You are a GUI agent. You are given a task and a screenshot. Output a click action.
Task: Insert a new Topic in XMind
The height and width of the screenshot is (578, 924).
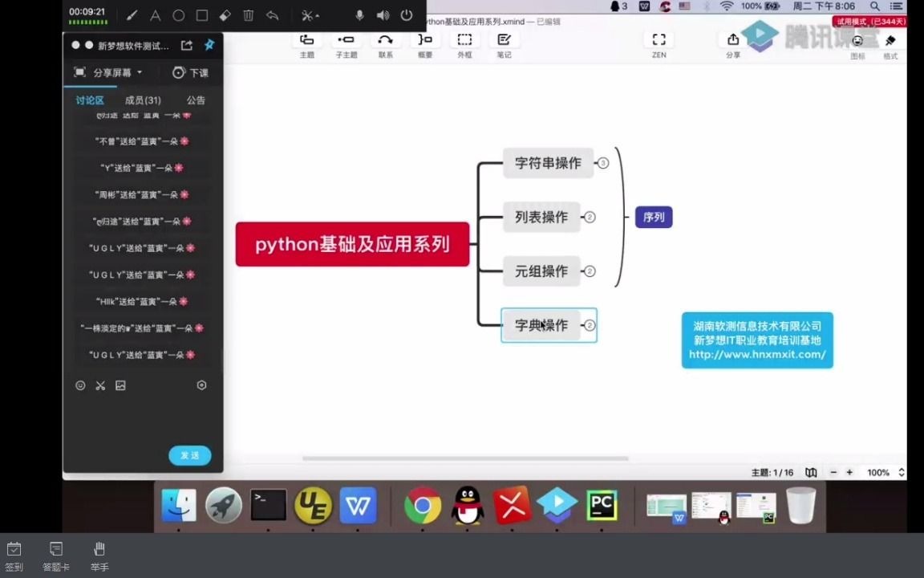pos(306,44)
